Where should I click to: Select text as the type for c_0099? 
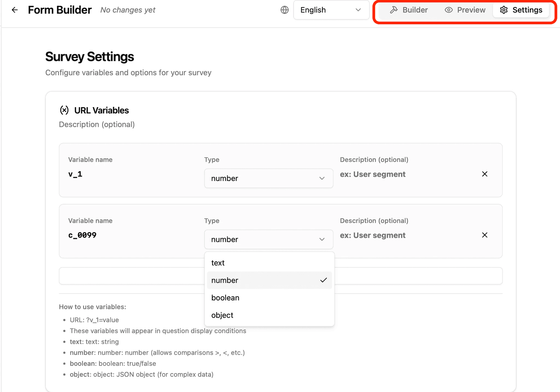pyautogui.click(x=218, y=263)
